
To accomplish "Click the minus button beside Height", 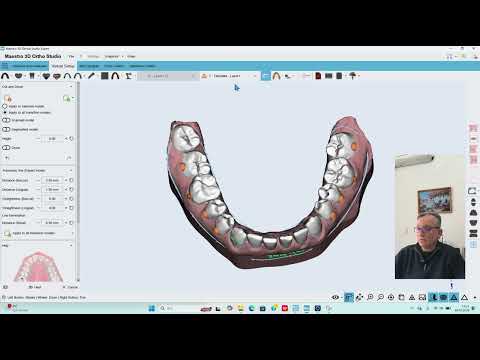I will click(x=38, y=138).
